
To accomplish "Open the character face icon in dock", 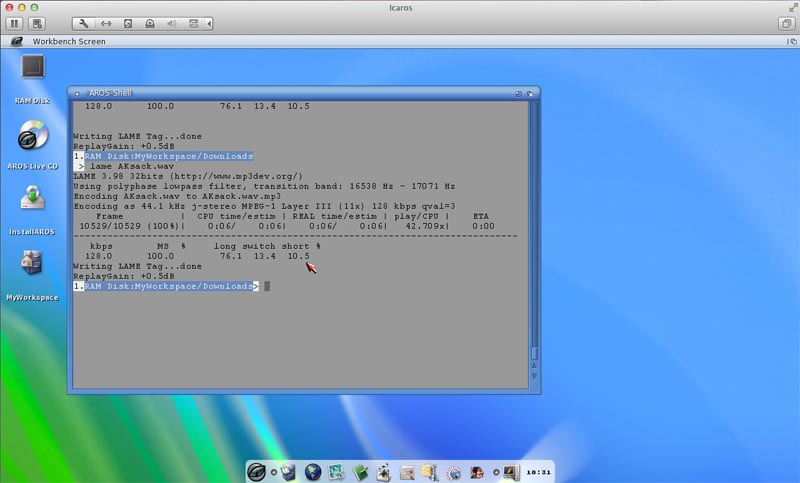I will click(477, 472).
